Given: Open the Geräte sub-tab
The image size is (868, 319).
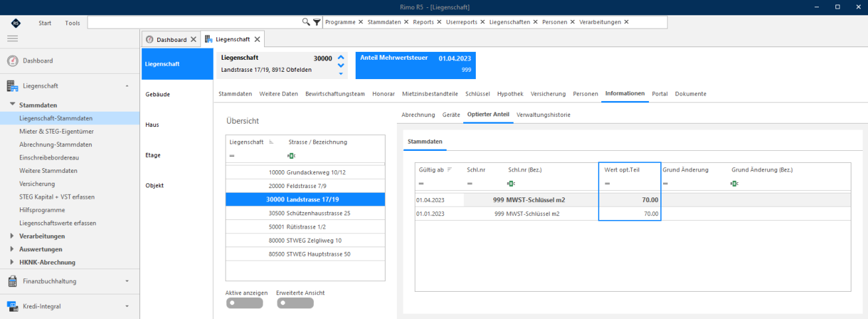Looking at the screenshot, I should pyautogui.click(x=451, y=114).
